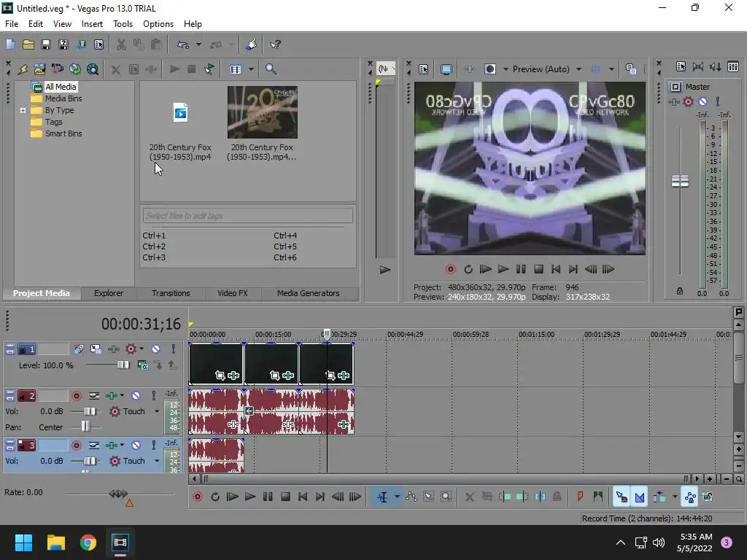The width and height of the screenshot is (747, 560).
Task: Click Track 2 Pan slider handle
Action: [x=85, y=427]
